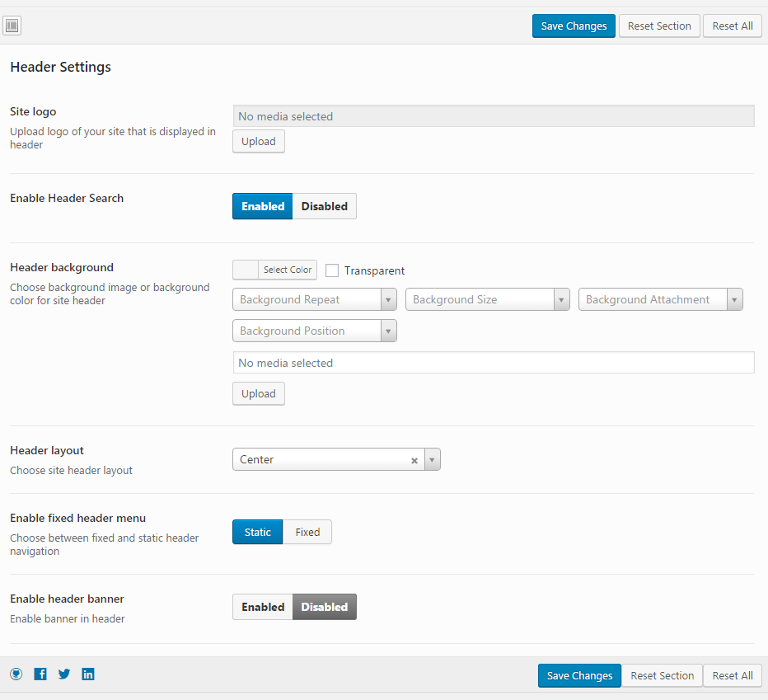Open the Background Attachment dropdown
The image size is (768, 700).
tap(661, 299)
